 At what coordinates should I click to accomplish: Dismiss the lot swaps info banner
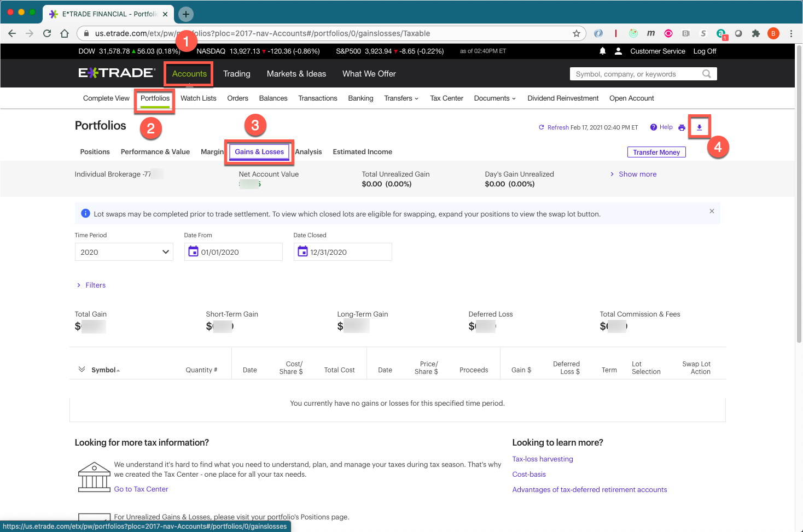(712, 211)
